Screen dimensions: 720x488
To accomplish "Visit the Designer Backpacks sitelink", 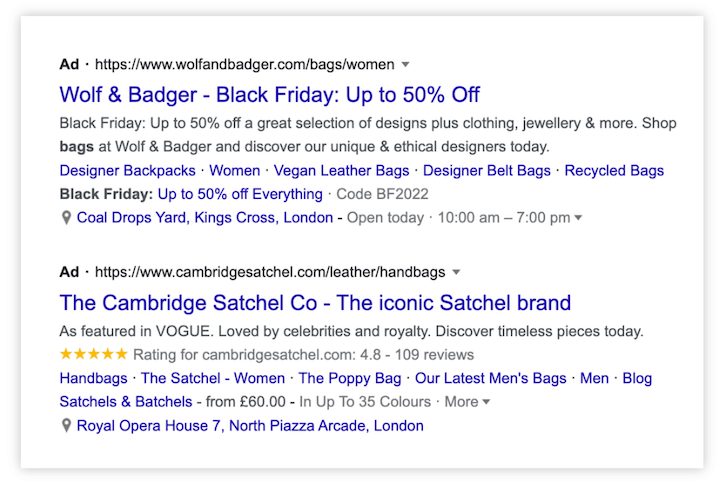I will click(127, 171).
